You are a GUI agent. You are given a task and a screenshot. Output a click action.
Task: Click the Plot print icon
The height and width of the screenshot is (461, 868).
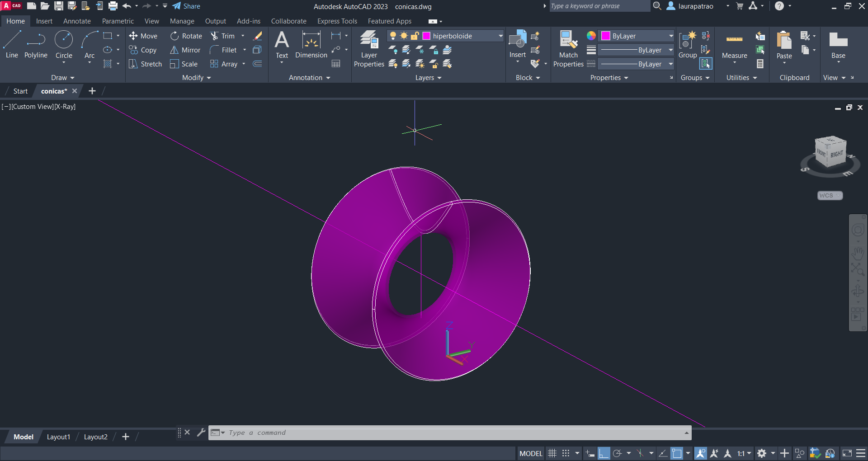point(113,6)
